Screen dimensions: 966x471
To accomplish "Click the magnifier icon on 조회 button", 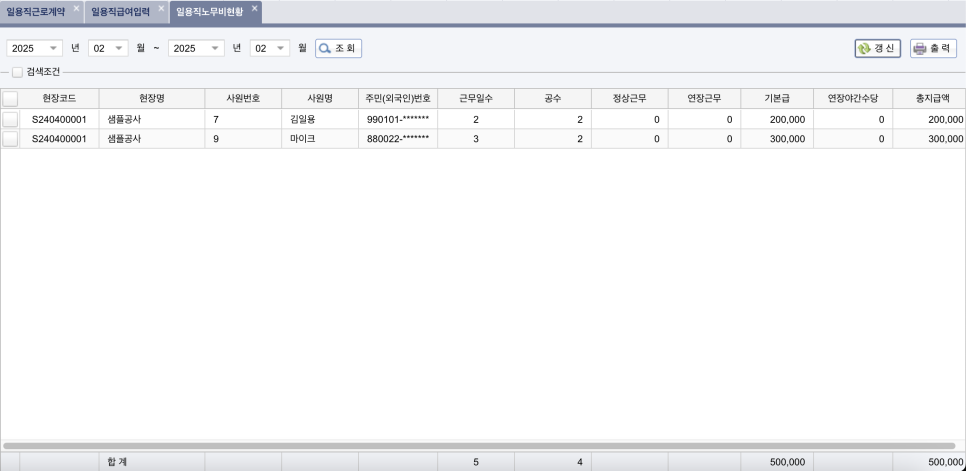I will tap(325, 49).
